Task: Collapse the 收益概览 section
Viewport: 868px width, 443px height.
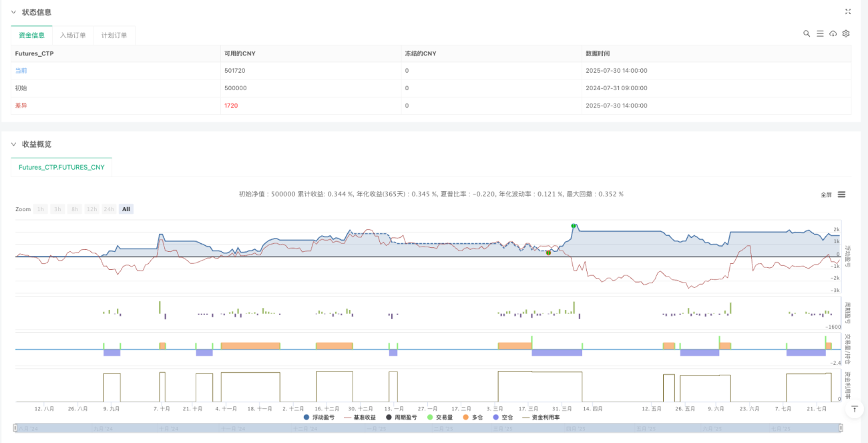Action: (x=13, y=144)
